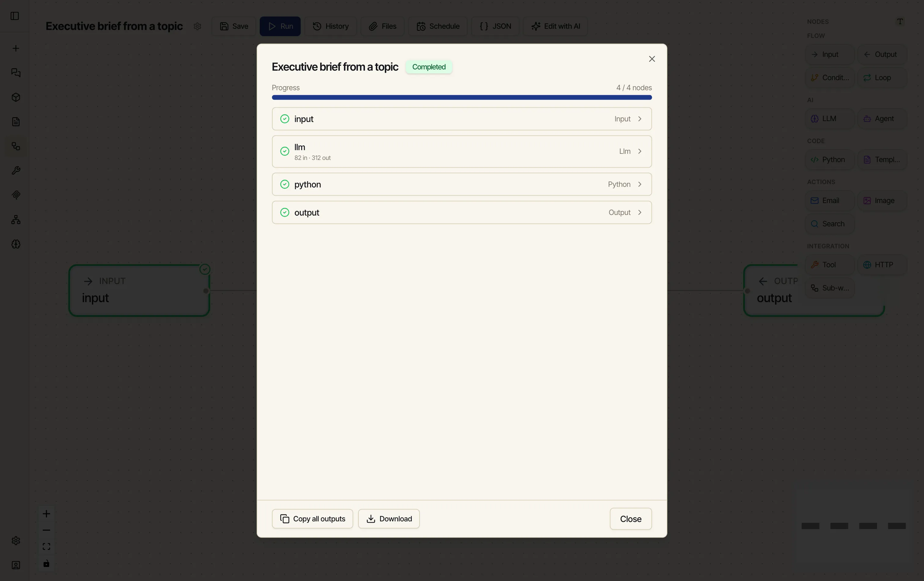Add a Python node from Nodes panel
Viewport: 924px width, 581px height.
coord(830,160)
